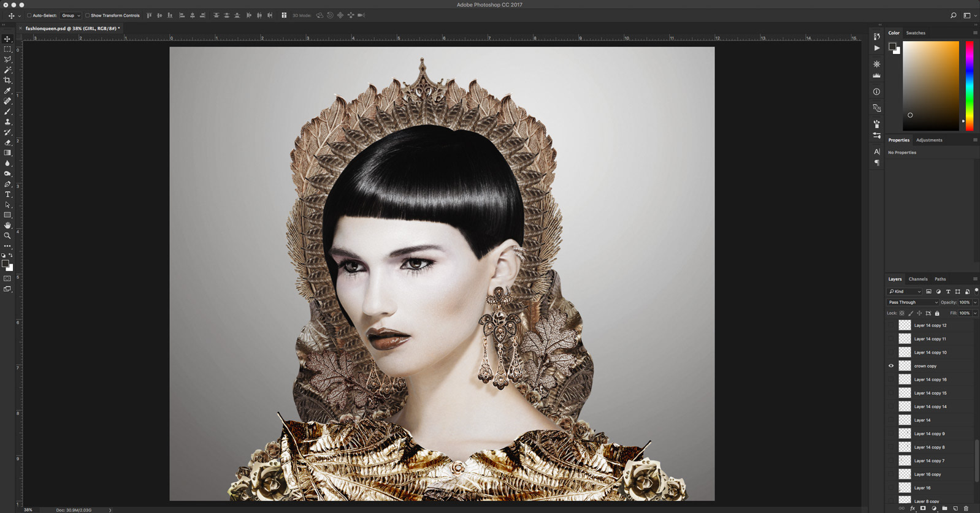Open the Color panel flyout menu
Viewport: 980px width, 513px height.
975,33
